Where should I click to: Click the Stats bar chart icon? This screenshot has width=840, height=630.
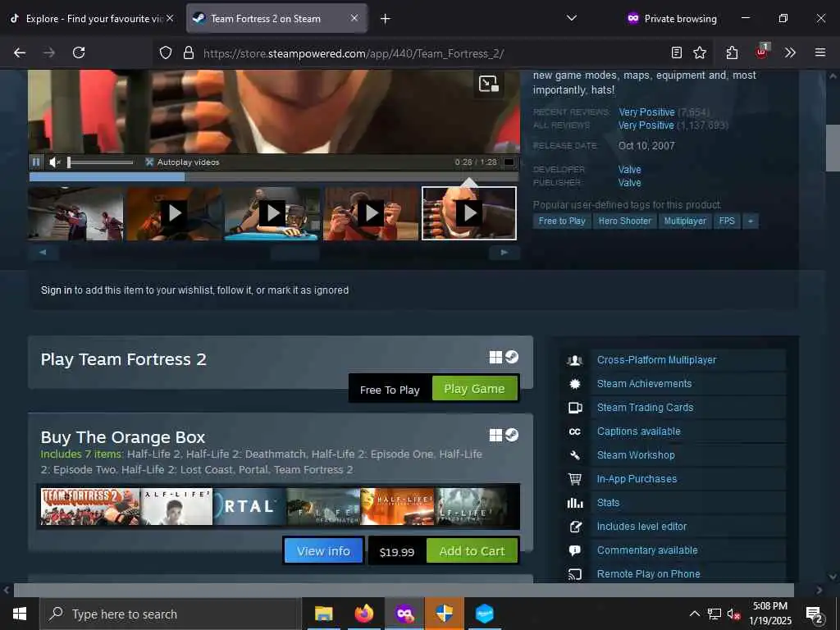[575, 503]
